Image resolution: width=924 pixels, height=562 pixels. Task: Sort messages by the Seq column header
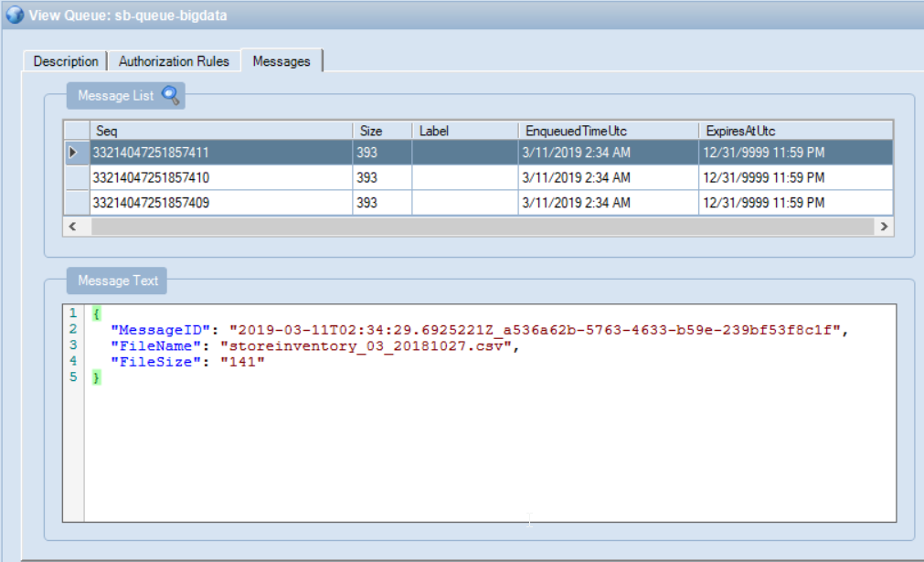tap(221, 131)
